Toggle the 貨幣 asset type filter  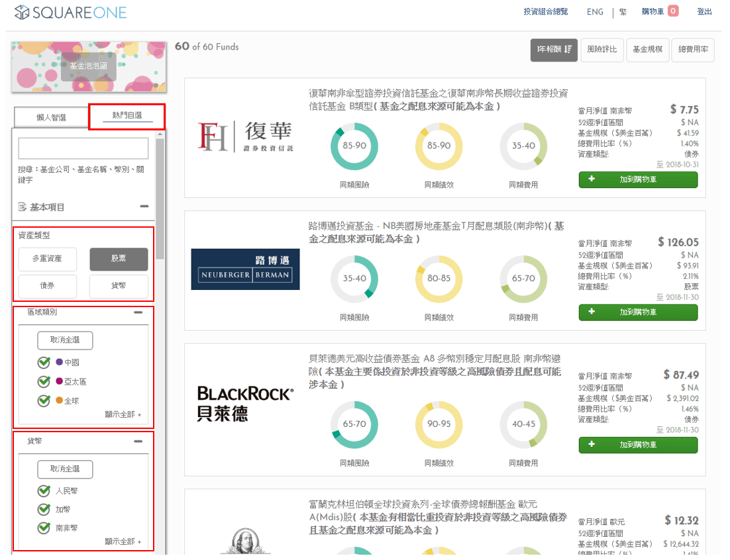click(x=119, y=286)
